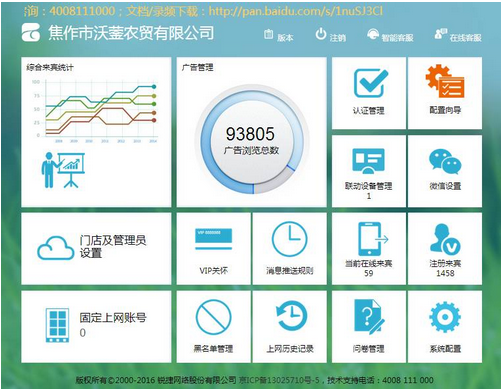Image resolution: width=501 pixels, height=390 pixels.
Task: Open 智能客服 from the top bar
Action: coord(390,36)
